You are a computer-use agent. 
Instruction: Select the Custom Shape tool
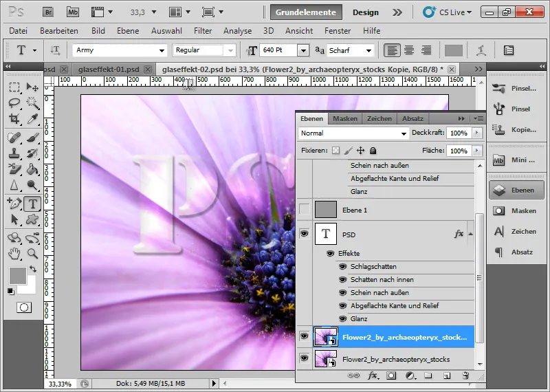click(32, 219)
